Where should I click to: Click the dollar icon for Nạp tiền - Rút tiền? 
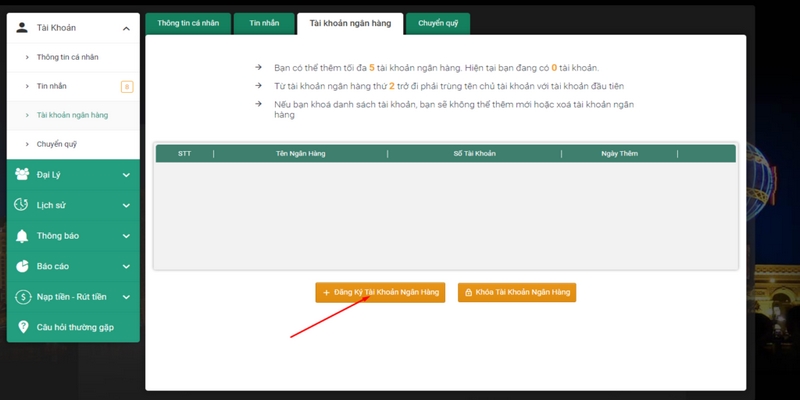pyautogui.click(x=22, y=297)
